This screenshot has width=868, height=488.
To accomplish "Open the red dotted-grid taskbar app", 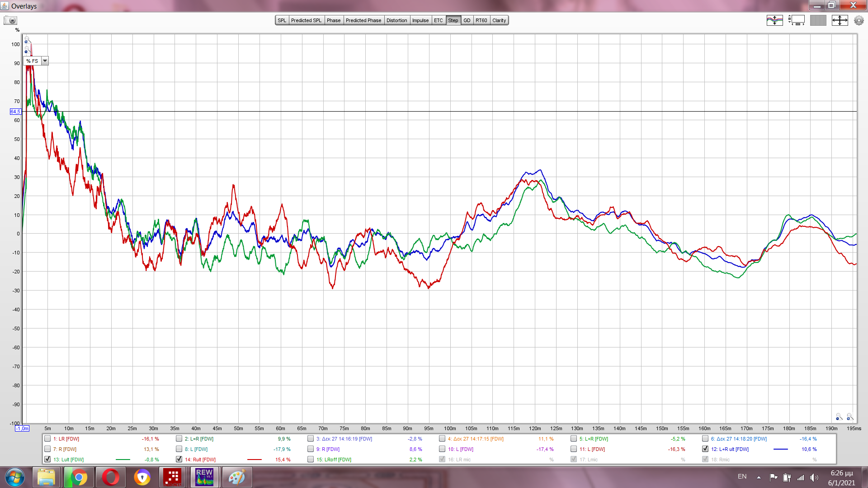I will pos(172,477).
